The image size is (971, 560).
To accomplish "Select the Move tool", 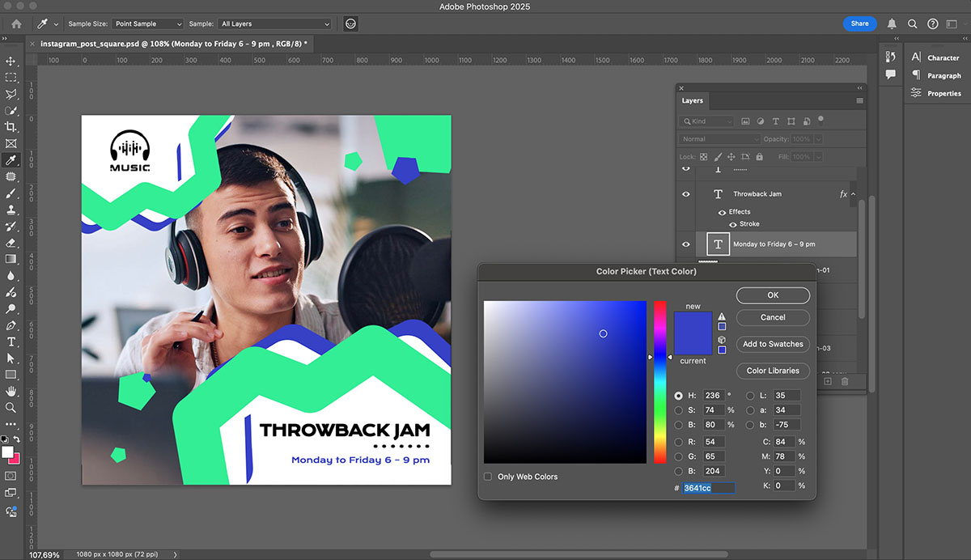I will [11, 62].
